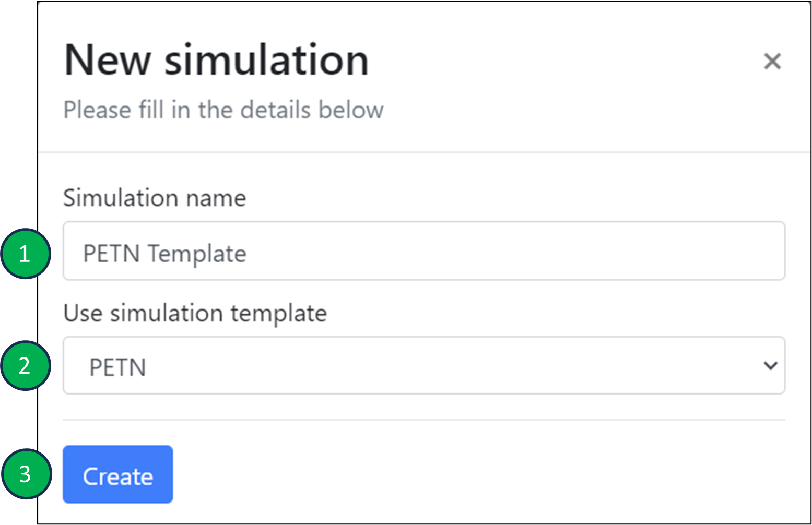The image size is (812, 525).
Task: Open the Use simulation template dropdown
Action: coord(423,366)
